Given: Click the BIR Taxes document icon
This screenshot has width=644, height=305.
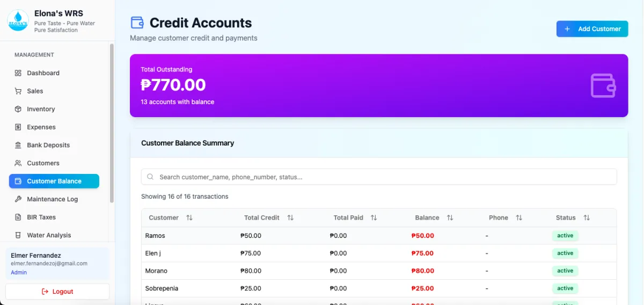Looking at the screenshot, I should tap(18, 217).
